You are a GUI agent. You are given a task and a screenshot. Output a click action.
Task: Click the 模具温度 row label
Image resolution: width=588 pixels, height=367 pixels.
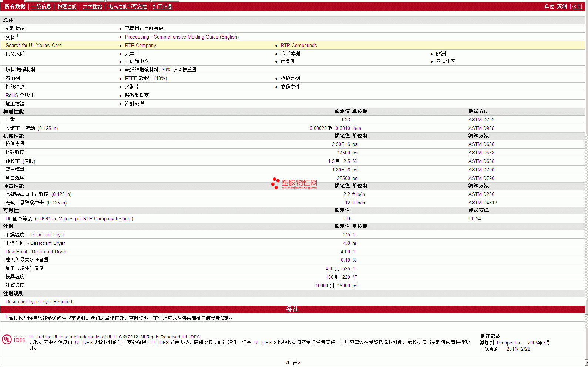tap(15, 277)
